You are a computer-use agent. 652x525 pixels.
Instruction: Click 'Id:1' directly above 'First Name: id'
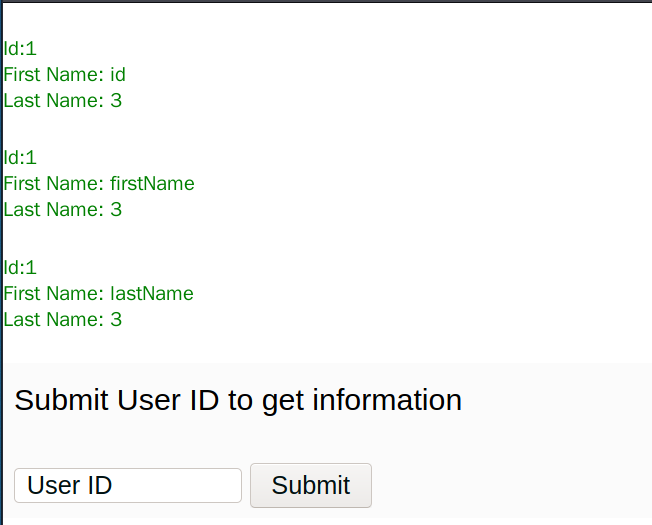pos(20,49)
